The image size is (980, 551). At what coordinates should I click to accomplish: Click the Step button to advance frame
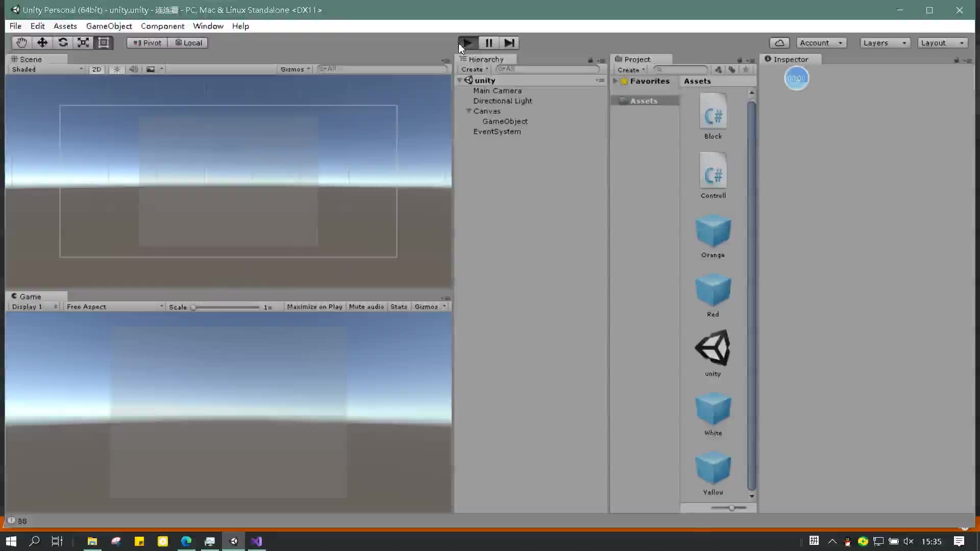click(509, 42)
